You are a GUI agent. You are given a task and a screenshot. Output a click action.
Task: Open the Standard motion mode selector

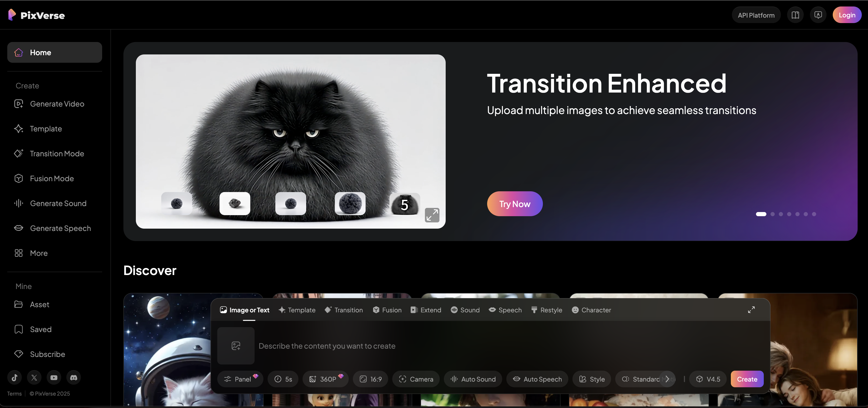coord(642,379)
